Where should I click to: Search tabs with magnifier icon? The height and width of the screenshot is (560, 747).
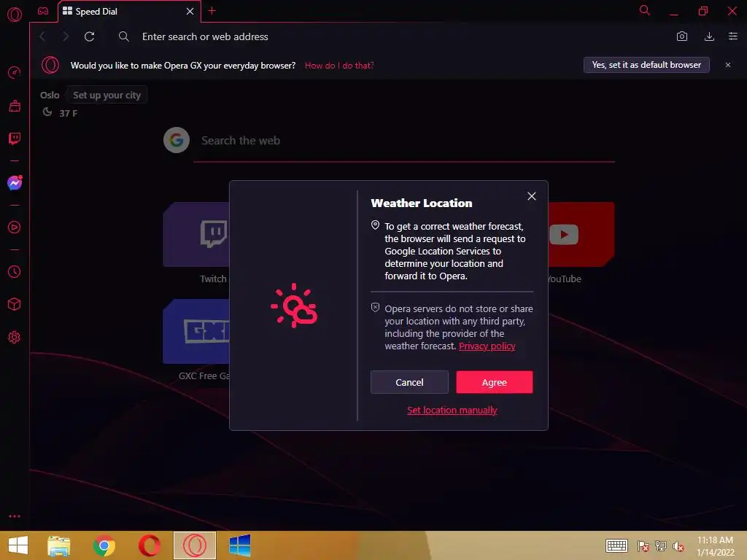[645, 10]
